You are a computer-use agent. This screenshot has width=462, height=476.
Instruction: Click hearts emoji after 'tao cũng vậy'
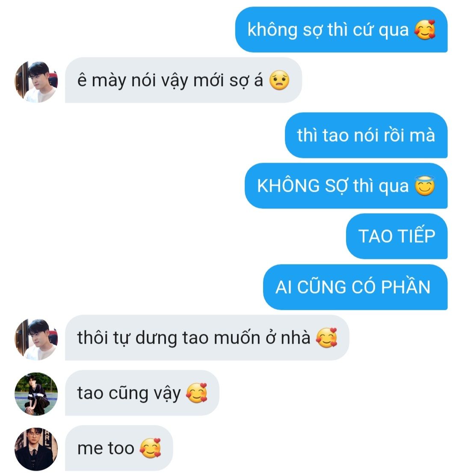point(197,393)
